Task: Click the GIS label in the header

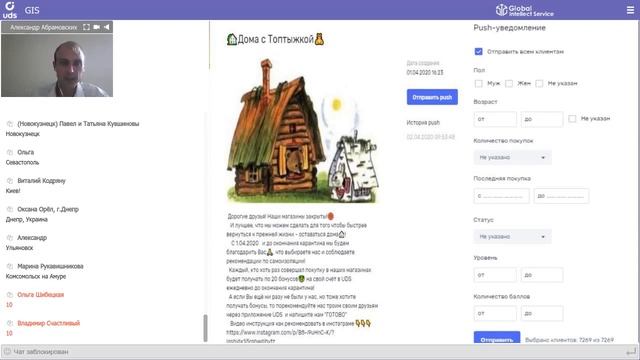Action: (x=32, y=10)
